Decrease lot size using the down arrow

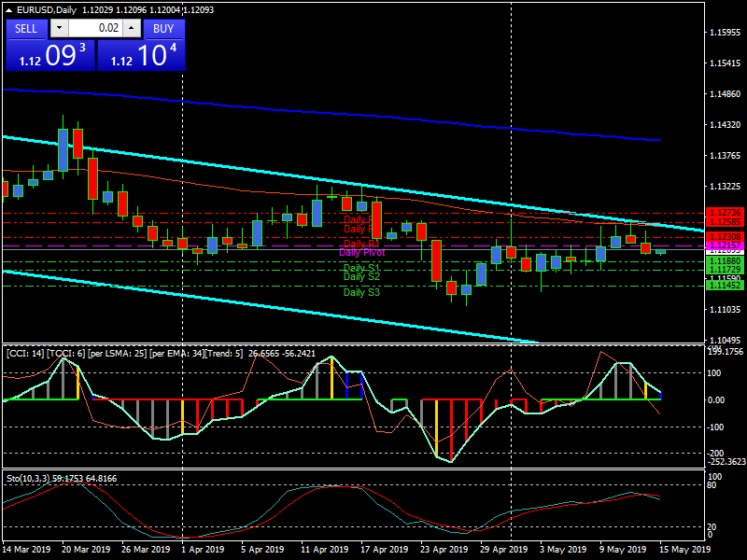click(58, 28)
